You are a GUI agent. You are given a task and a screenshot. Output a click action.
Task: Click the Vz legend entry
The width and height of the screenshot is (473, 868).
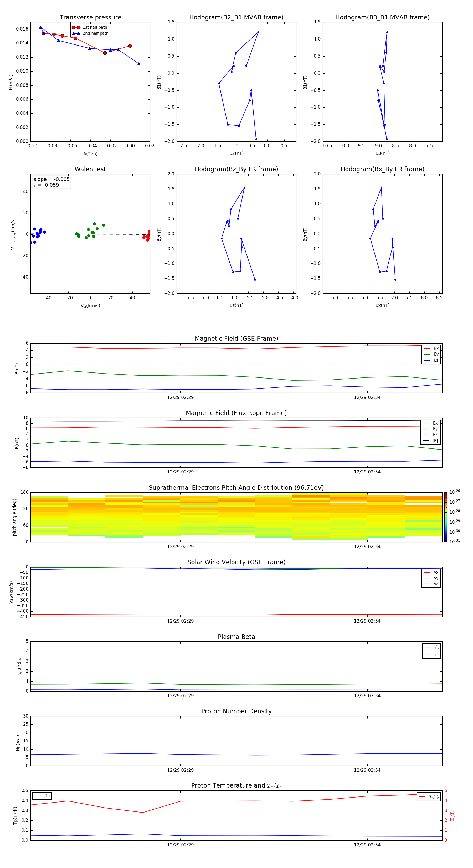point(431,584)
